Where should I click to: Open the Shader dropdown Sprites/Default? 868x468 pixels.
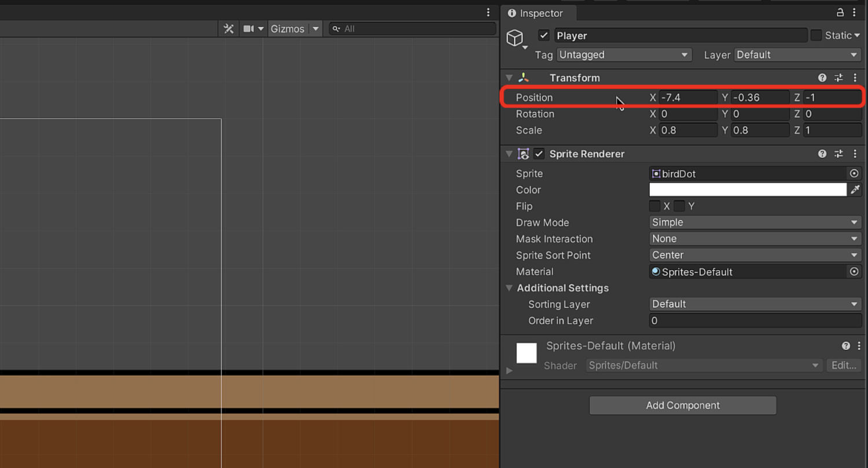coord(704,366)
